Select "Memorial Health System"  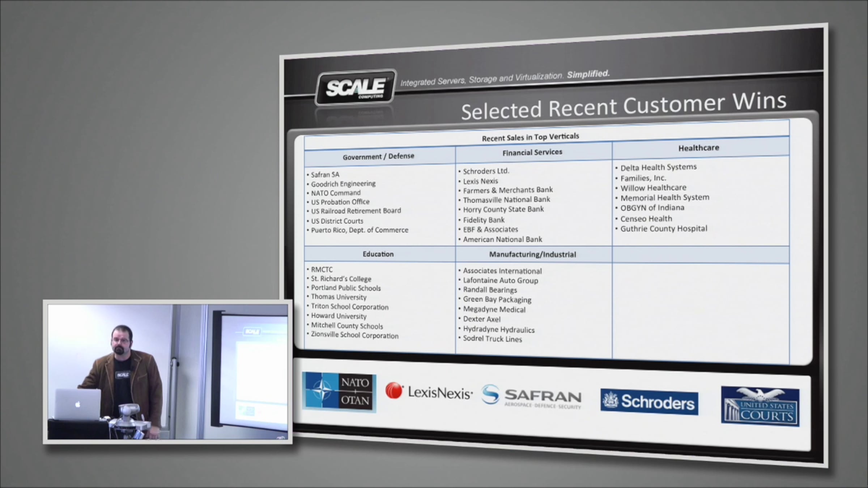point(665,198)
